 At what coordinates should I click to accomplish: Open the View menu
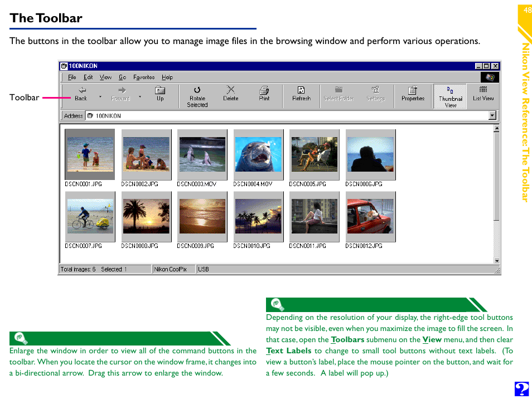pos(105,77)
